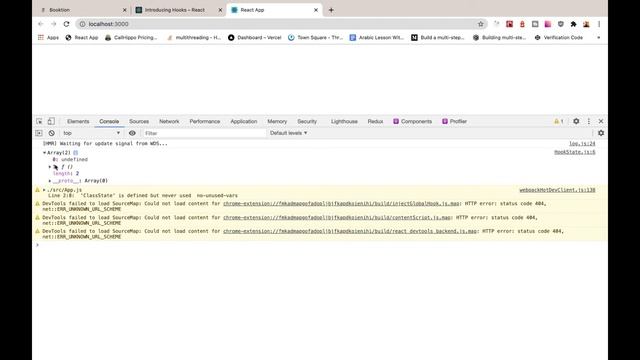The height and width of the screenshot is (360, 640).
Task: Close the Introducing Hooks tab
Action: [220, 10]
